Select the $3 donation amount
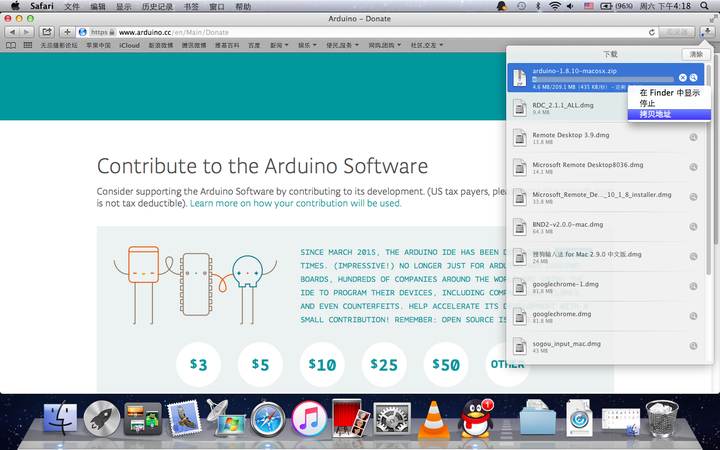This screenshot has height=450, width=720. (198, 365)
